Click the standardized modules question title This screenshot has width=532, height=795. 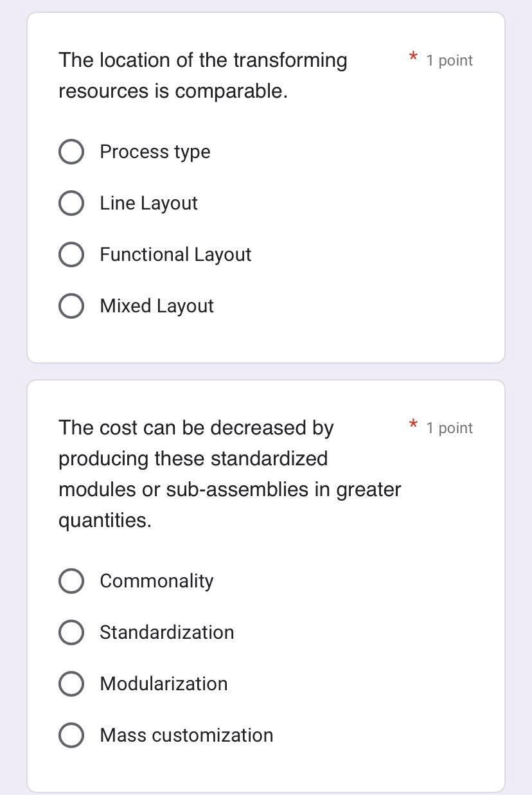coord(229,474)
